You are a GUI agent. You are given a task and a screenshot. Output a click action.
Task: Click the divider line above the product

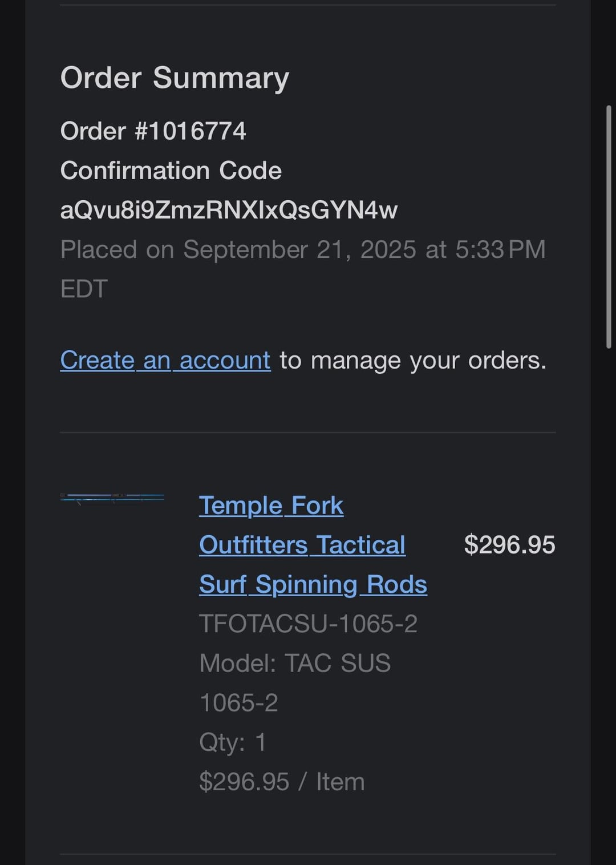coord(308,432)
